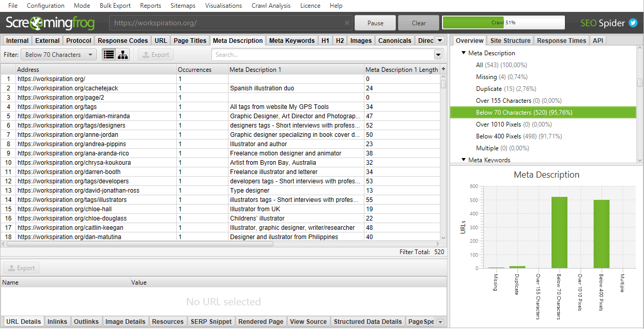The width and height of the screenshot is (644, 329).
Task: Open the View Source bottom tab
Action: click(x=309, y=321)
